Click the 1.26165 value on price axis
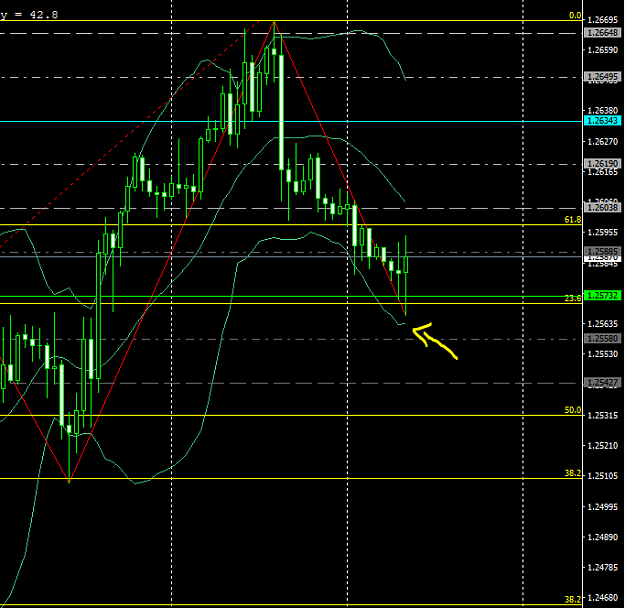 (603, 172)
